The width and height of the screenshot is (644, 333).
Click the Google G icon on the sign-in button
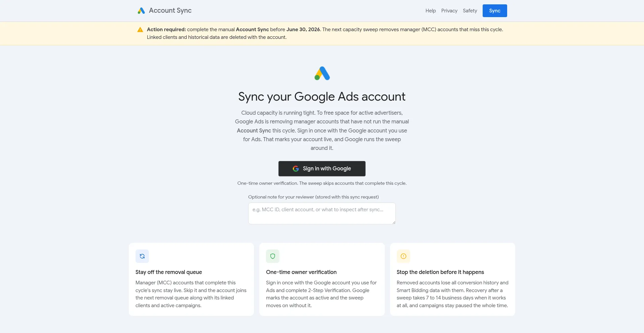coord(296,169)
